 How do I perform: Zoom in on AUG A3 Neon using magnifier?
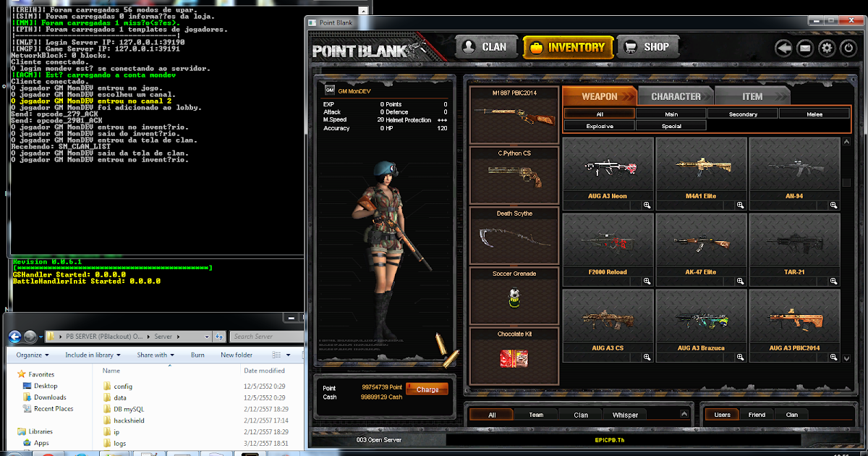[x=647, y=206]
